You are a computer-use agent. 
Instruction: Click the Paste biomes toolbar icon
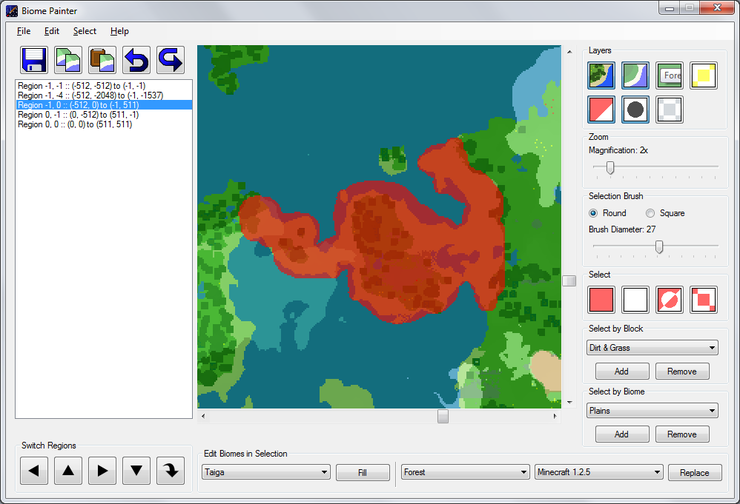[102, 60]
